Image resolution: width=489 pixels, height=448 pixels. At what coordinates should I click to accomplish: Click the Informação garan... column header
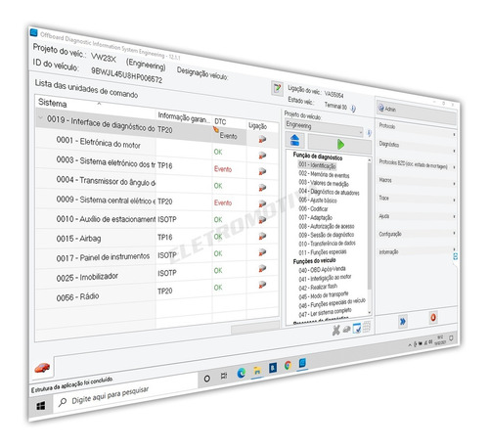tap(184, 117)
